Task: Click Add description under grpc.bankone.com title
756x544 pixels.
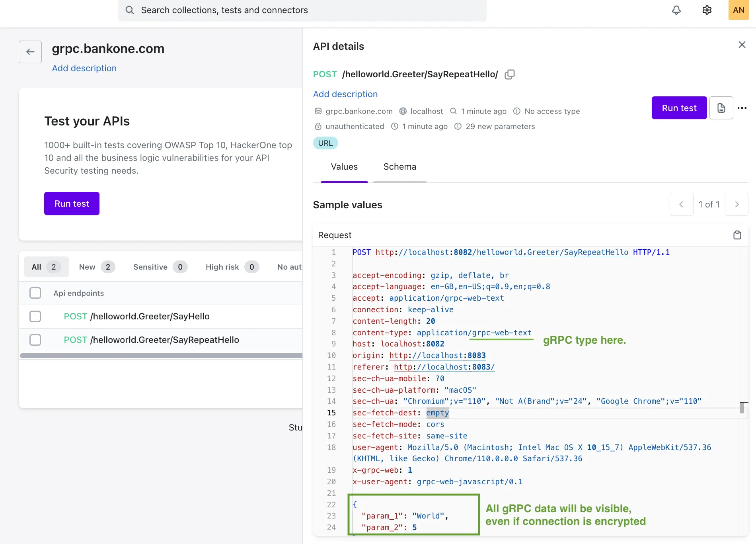Action: (x=84, y=68)
